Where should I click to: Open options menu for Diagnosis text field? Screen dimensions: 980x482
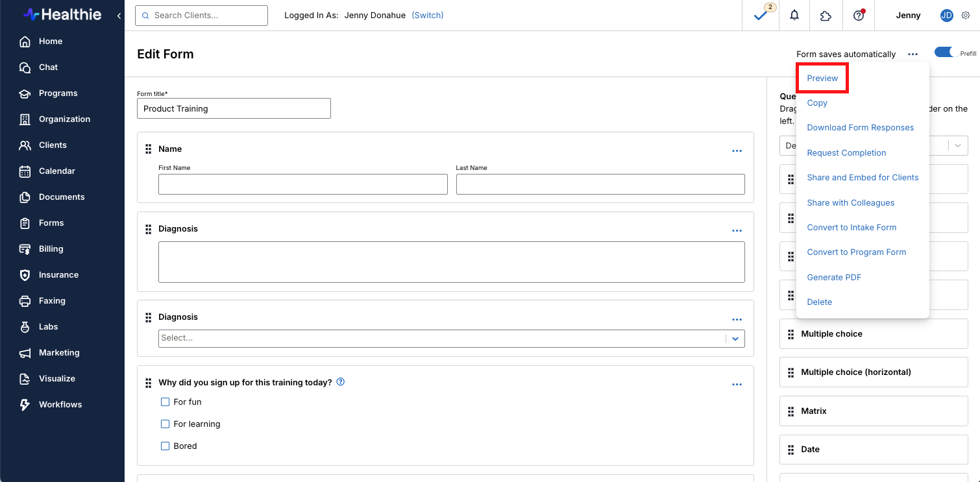tap(737, 230)
